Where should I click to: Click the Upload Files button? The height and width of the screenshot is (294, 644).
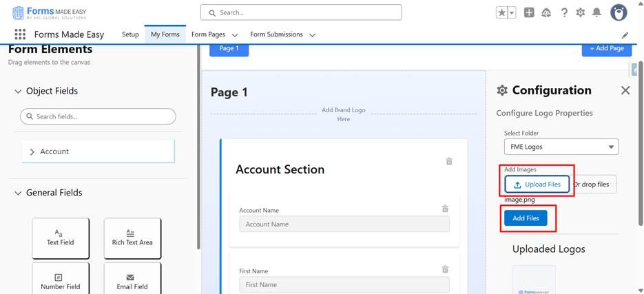537,185
